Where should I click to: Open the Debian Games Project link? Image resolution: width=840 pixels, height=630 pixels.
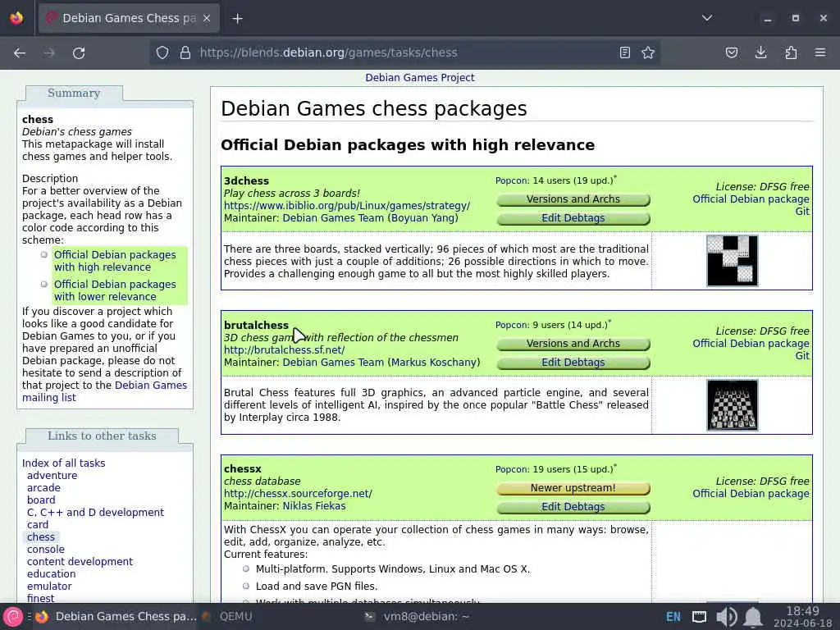coord(419,78)
